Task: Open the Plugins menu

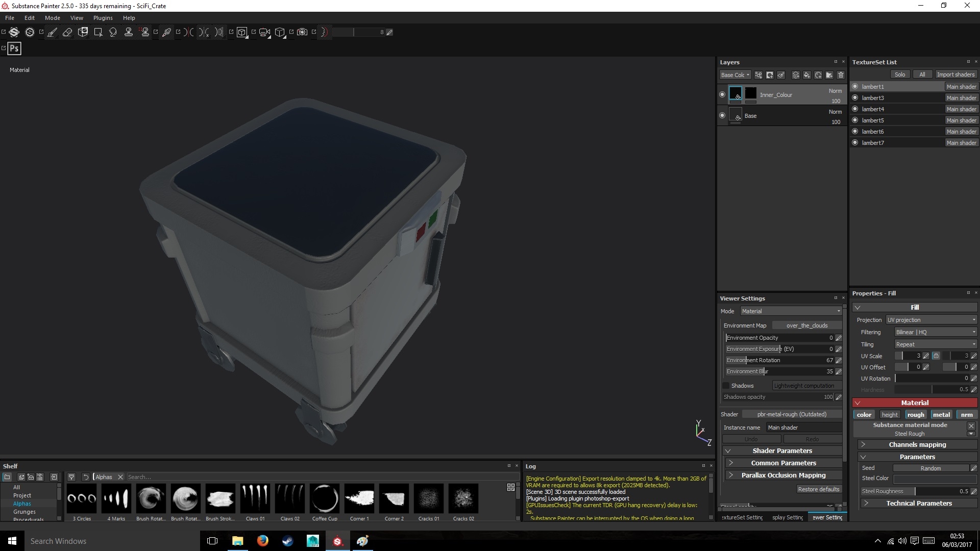Action: pyautogui.click(x=103, y=18)
